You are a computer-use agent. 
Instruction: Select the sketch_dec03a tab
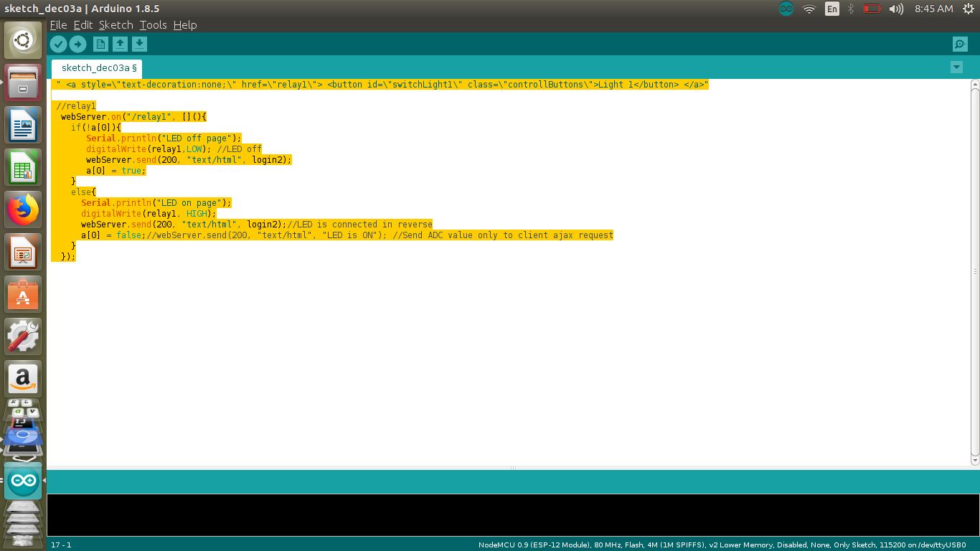coord(97,68)
